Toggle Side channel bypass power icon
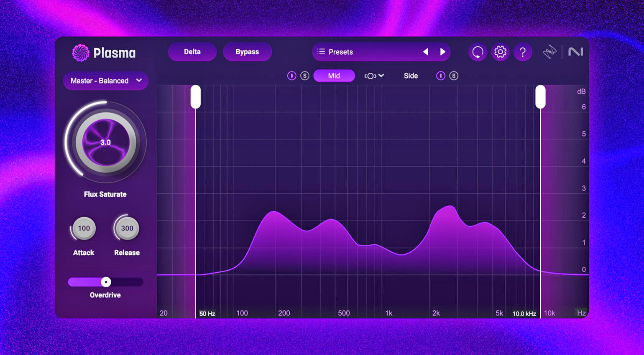Image resolution: width=644 pixels, height=355 pixels. [441, 76]
